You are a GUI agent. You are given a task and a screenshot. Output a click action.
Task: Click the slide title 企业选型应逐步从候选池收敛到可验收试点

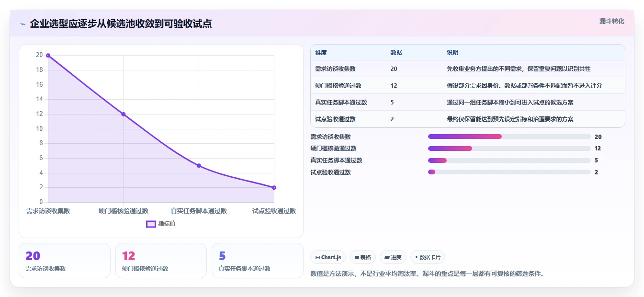coord(121,23)
